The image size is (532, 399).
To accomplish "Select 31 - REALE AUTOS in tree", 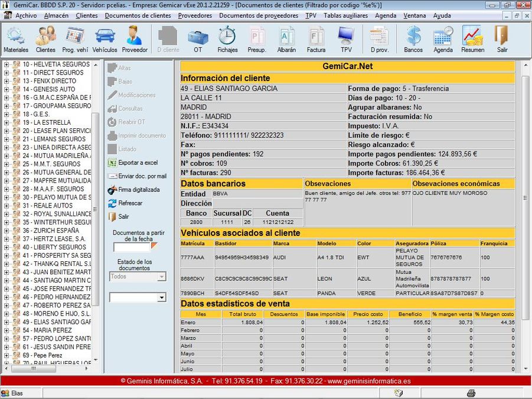I will coord(47,206).
